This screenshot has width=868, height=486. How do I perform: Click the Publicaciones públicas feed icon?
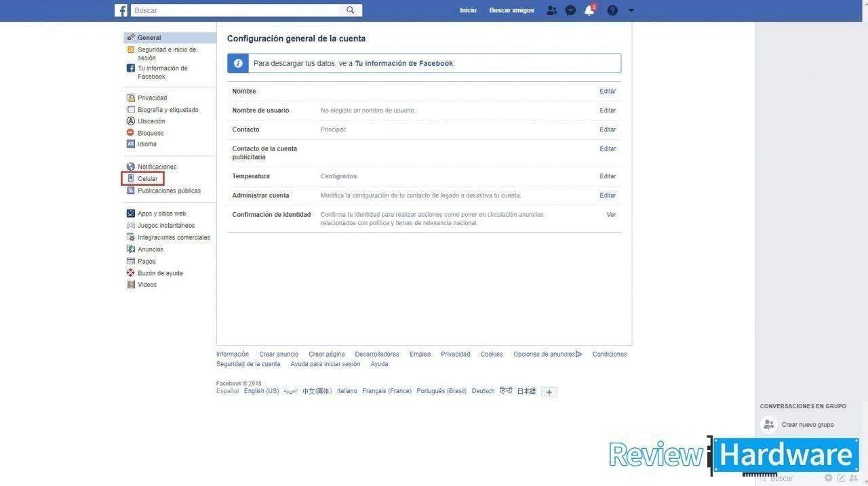131,190
